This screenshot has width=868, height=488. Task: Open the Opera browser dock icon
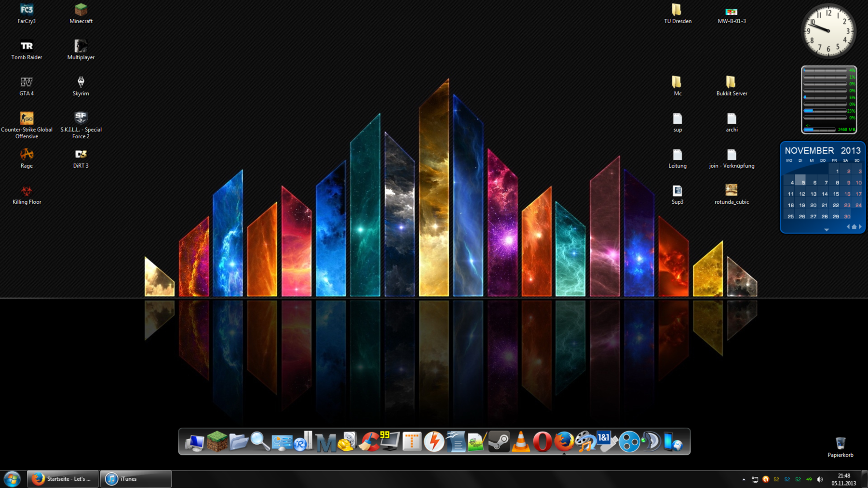[542, 441]
